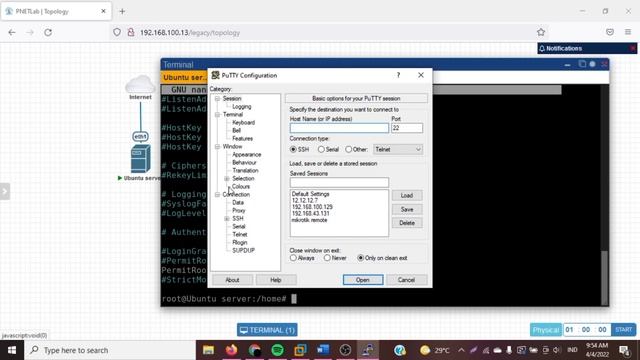Click Cancel in PuTTY Configuration

pyautogui.click(x=407, y=280)
